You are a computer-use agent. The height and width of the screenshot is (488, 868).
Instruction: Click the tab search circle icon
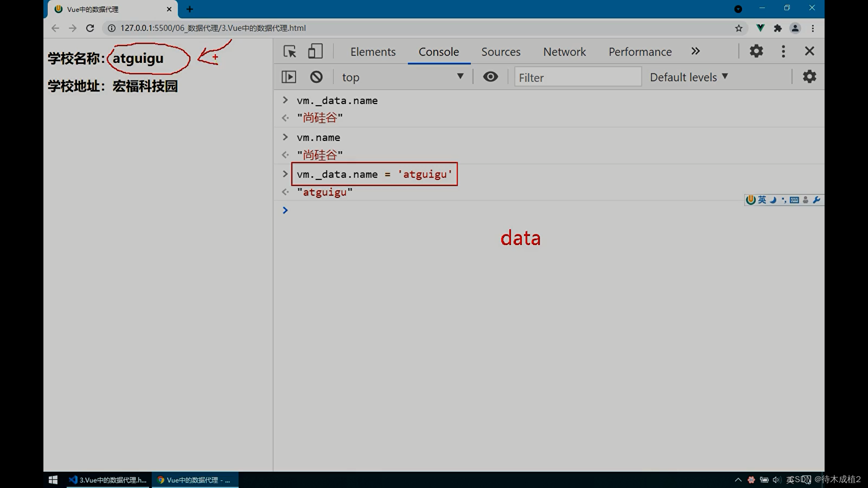(738, 9)
